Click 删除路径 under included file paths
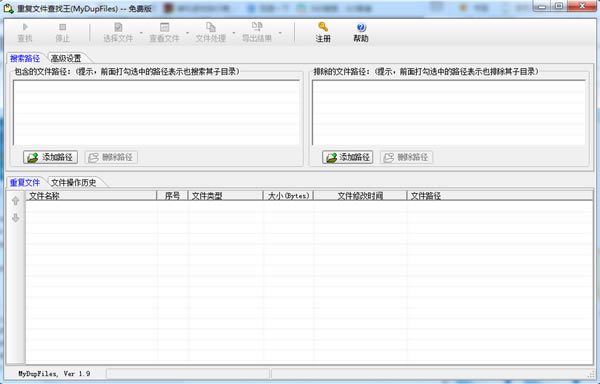This screenshot has width=600, height=384. click(x=111, y=157)
